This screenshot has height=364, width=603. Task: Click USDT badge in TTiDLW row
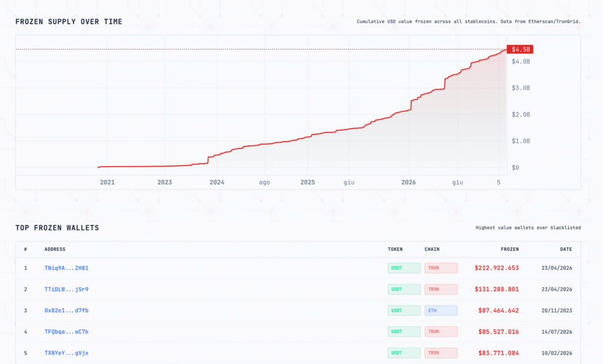coord(404,289)
